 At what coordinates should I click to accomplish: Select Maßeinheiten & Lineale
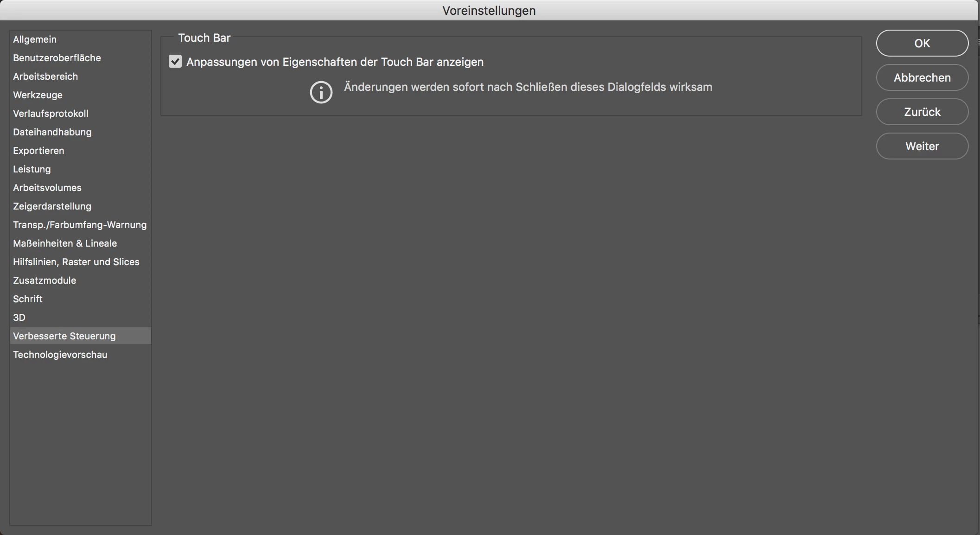[x=65, y=243]
